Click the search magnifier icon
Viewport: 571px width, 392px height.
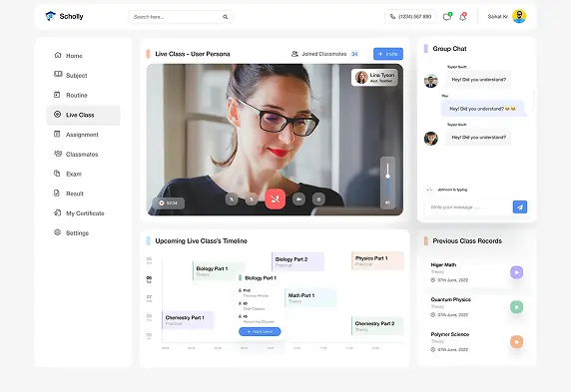point(225,17)
